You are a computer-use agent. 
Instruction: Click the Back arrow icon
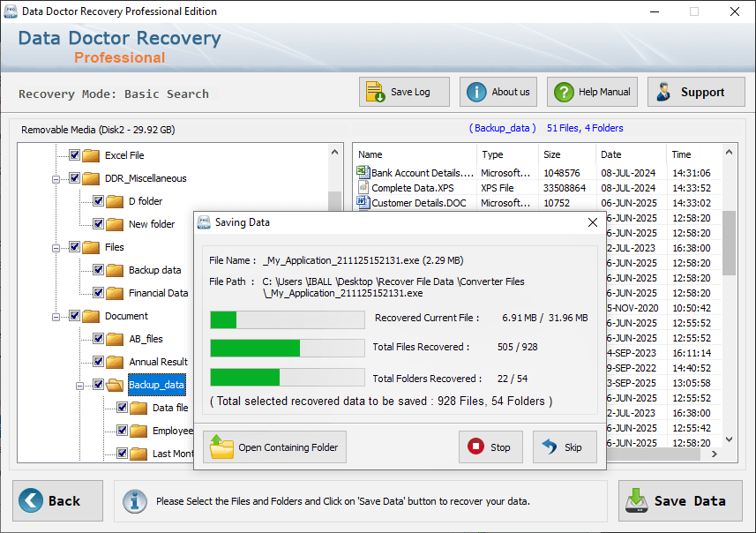30,500
